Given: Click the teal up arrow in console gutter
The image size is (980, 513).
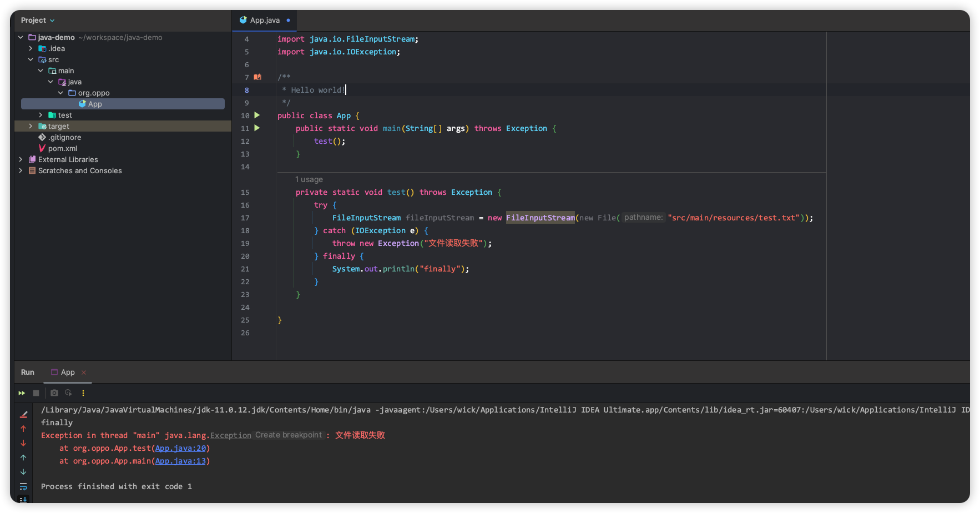Looking at the screenshot, I should coord(23,457).
